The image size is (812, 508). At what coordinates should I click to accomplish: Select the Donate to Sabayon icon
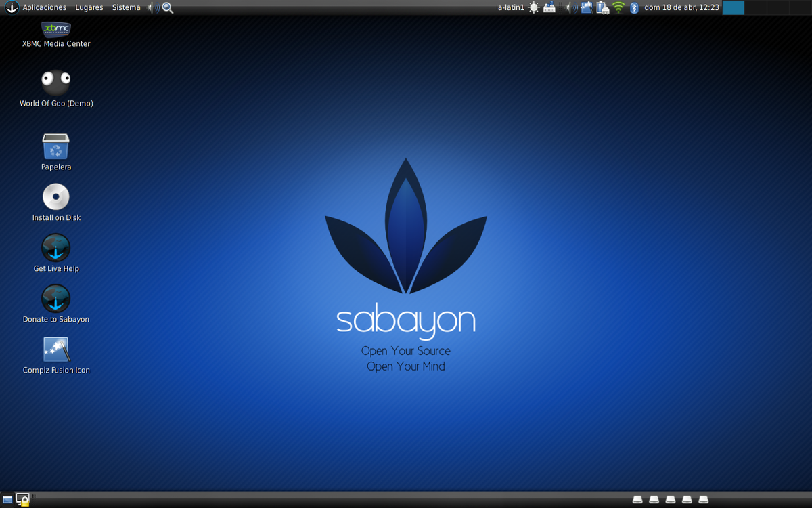pyautogui.click(x=56, y=304)
